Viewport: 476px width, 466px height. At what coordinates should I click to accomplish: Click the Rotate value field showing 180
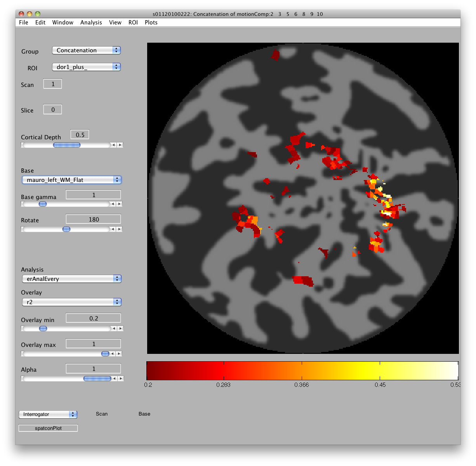(x=93, y=220)
